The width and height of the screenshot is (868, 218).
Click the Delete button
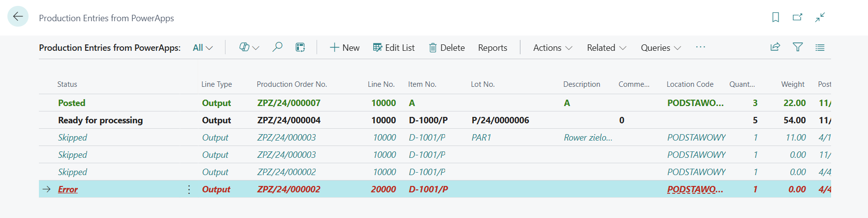(447, 48)
